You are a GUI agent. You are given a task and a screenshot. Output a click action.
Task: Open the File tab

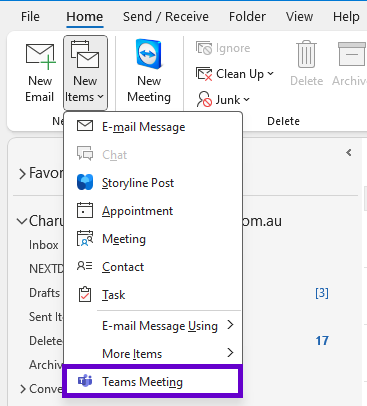coord(30,16)
